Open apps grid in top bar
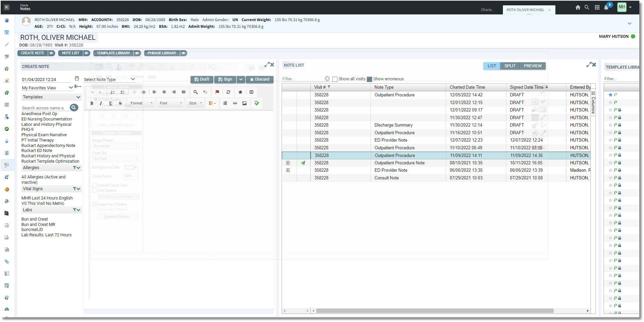The width and height of the screenshot is (644, 322). [597, 7]
